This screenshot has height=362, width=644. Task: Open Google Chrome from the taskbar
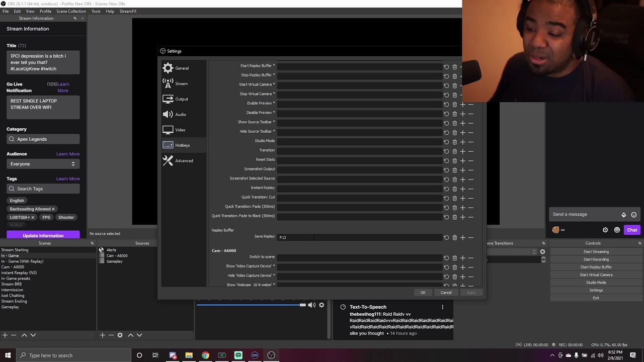click(x=205, y=355)
